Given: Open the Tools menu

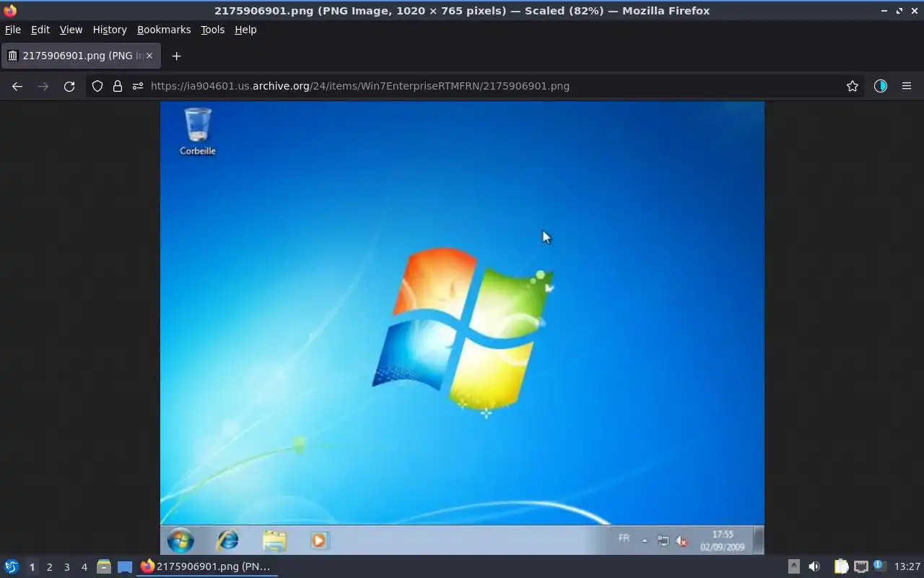Looking at the screenshot, I should pyautogui.click(x=212, y=30).
